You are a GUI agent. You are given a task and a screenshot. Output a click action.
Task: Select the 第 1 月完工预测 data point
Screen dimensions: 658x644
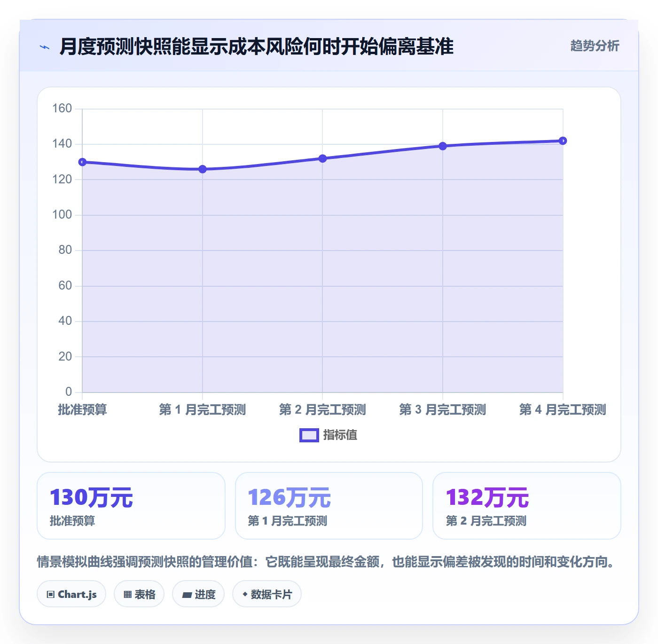(x=203, y=169)
